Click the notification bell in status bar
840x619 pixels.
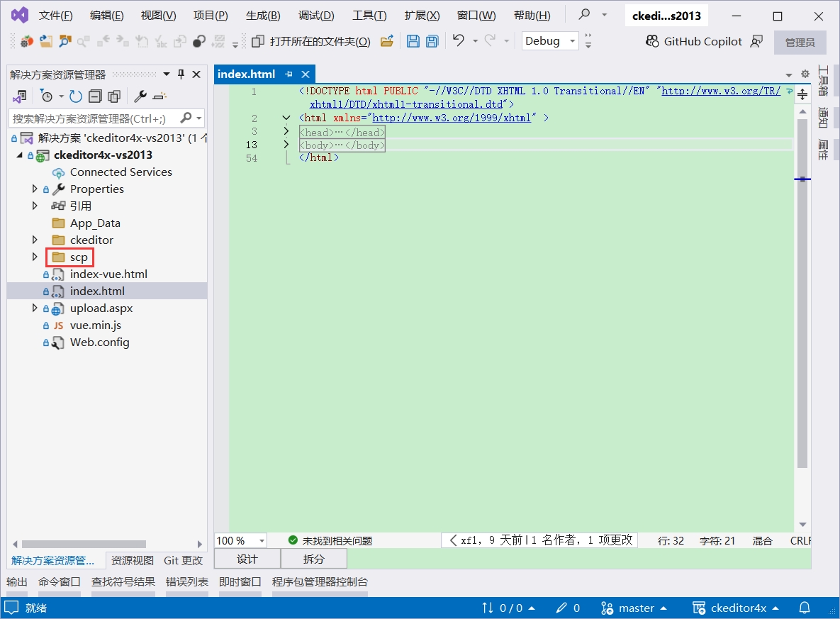tap(805, 608)
